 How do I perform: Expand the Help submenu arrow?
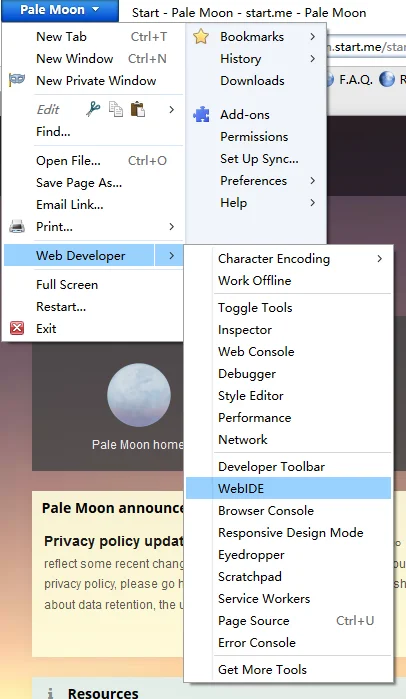(x=313, y=203)
